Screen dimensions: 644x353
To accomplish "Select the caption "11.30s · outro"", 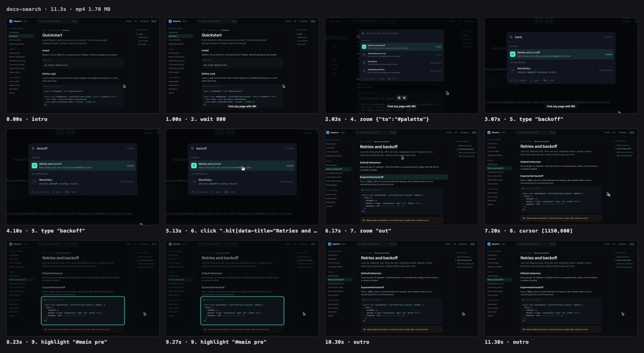I will coord(507,342).
